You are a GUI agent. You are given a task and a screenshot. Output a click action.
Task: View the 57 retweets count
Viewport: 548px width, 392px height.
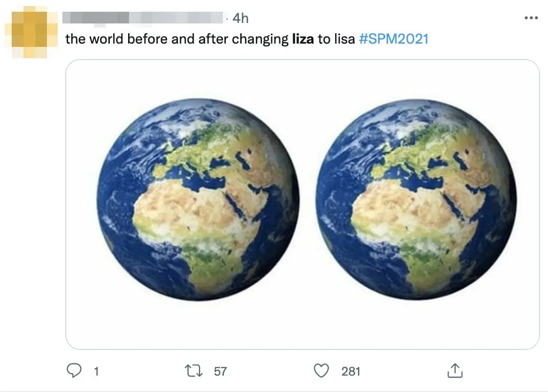point(220,372)
